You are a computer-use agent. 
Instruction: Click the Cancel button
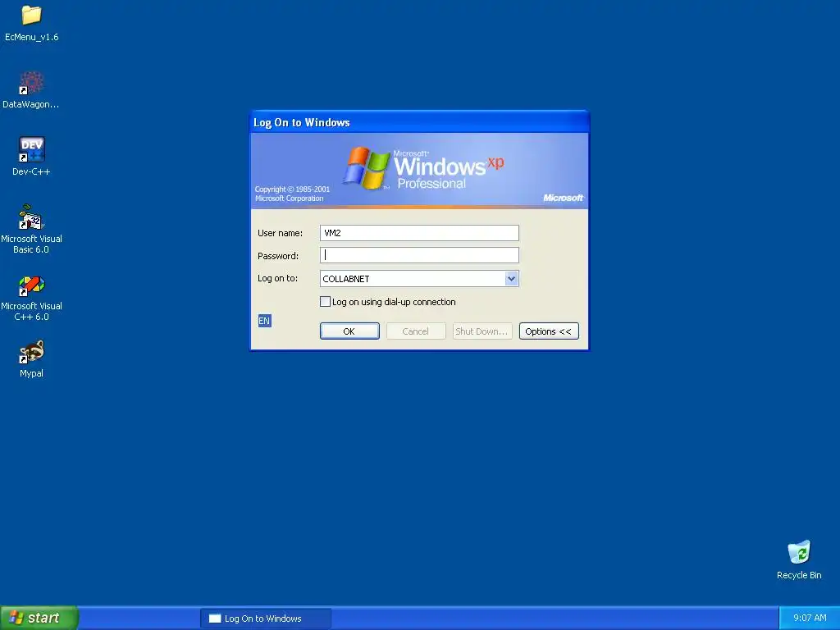416,331
